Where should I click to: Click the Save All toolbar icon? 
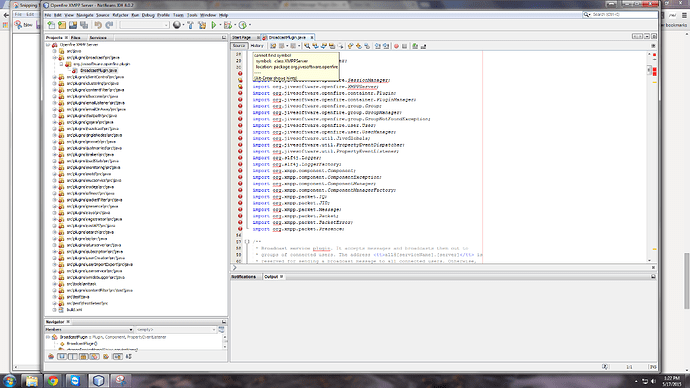[84, 25]
